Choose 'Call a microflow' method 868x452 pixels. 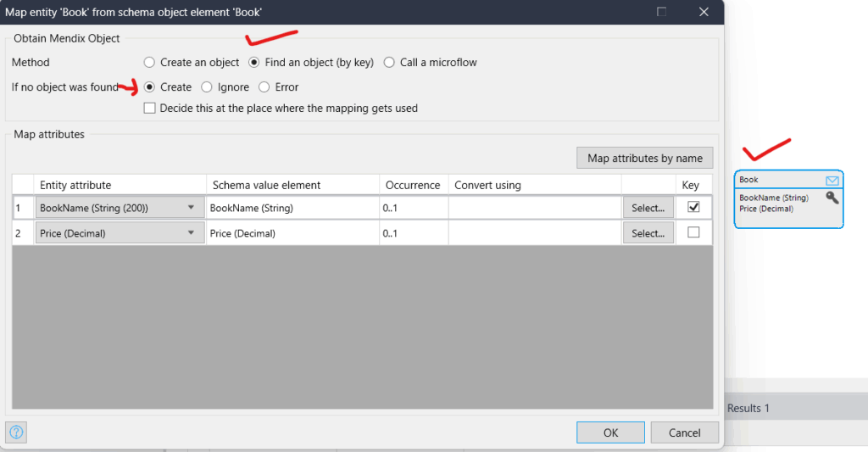pos(389,62)
